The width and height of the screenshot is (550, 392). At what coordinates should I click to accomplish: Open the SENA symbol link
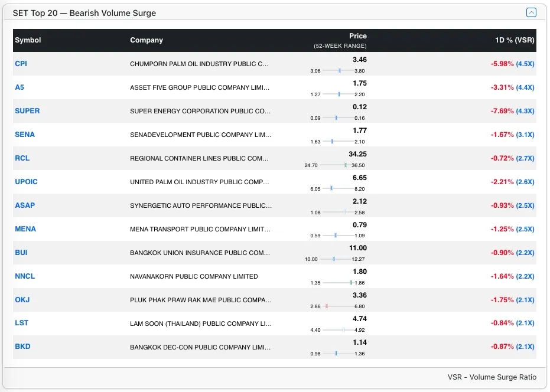click(x=25, y=135)
